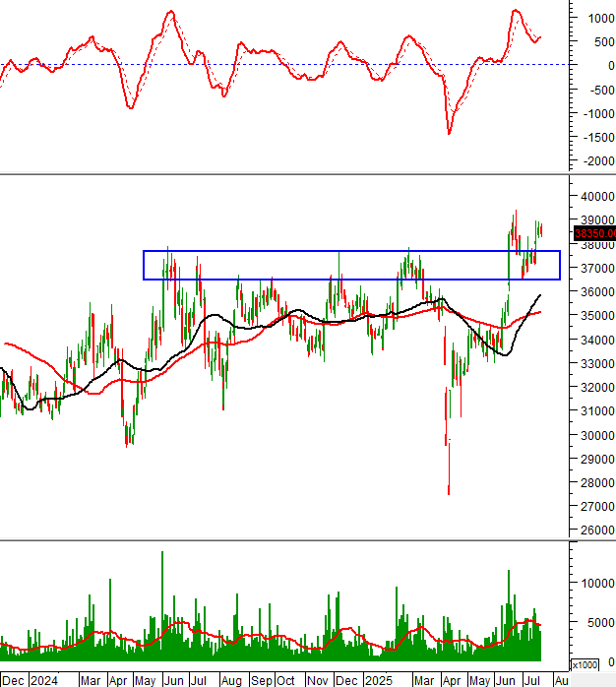Pick the 28000 price level label

(x=597, y=483)
